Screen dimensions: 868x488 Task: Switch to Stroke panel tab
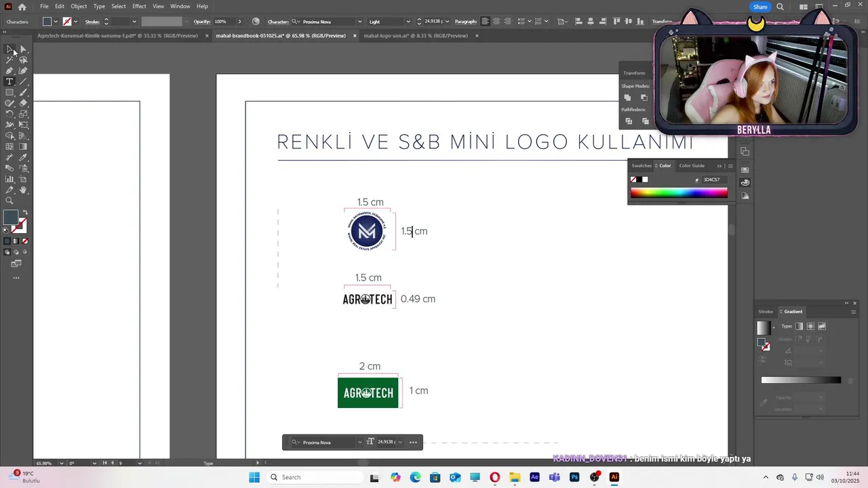pos(766,312)
